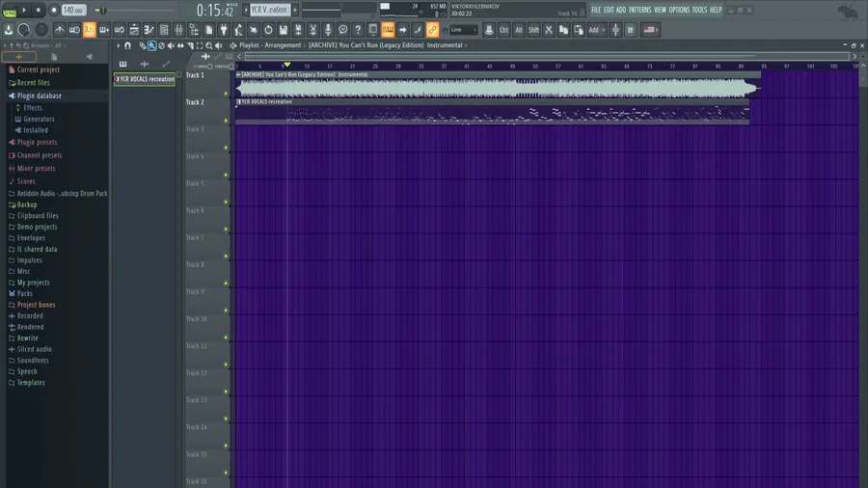
Task: Click the question mark help icon
Action: point(358,30)
